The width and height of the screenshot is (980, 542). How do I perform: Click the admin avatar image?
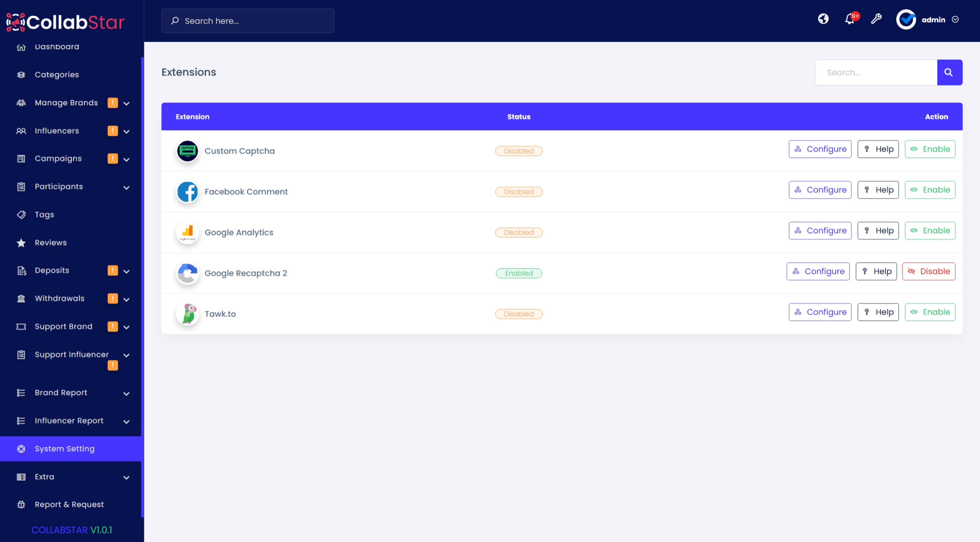[x=906, y=19]
